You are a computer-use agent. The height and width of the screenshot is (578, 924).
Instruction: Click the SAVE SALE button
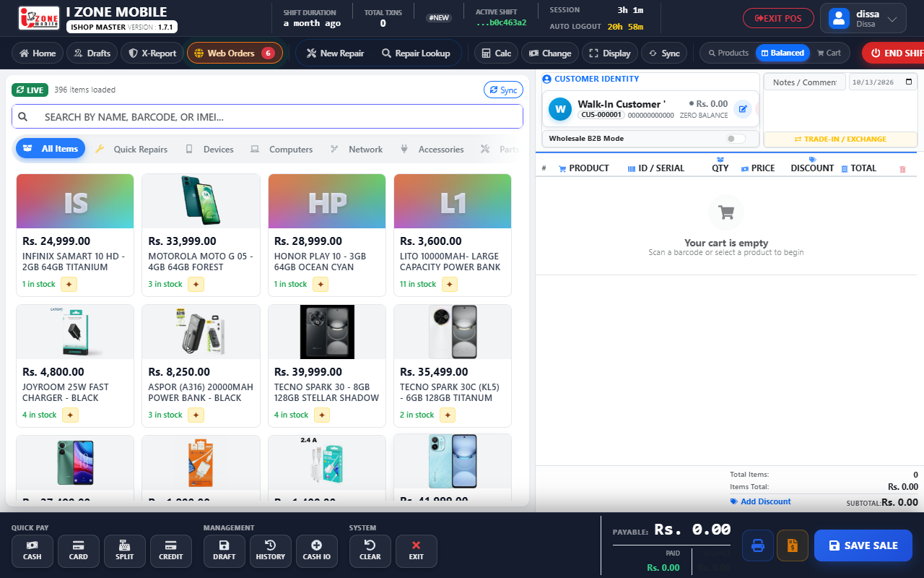click(x=863, y=545)
